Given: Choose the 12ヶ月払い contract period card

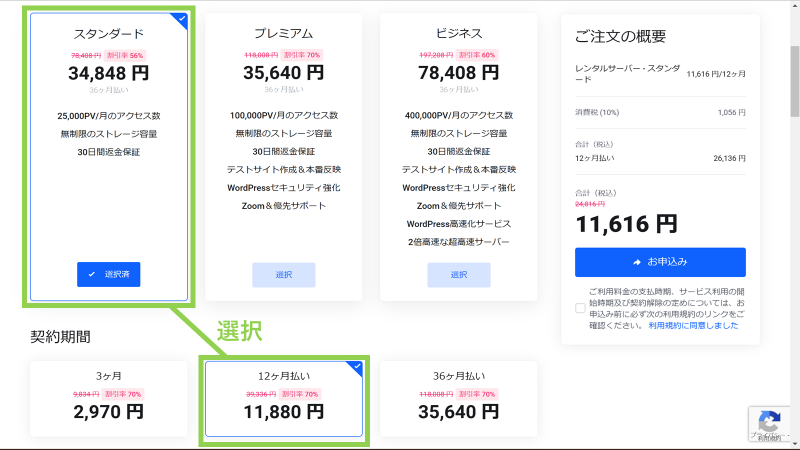Looking at the screenshot, I should point(283,398).
